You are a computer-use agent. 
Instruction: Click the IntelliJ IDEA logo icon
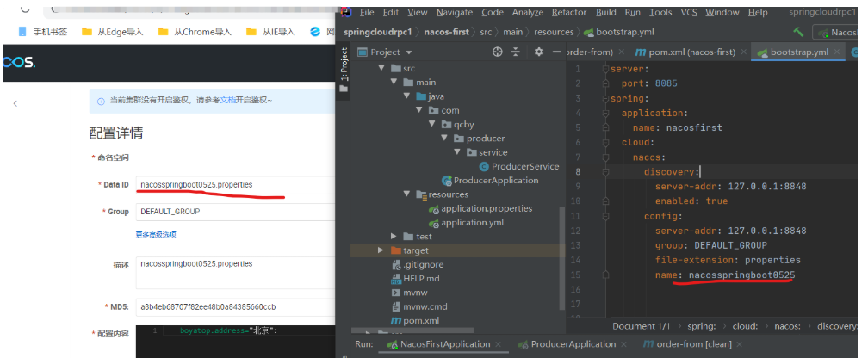[346, 12]
